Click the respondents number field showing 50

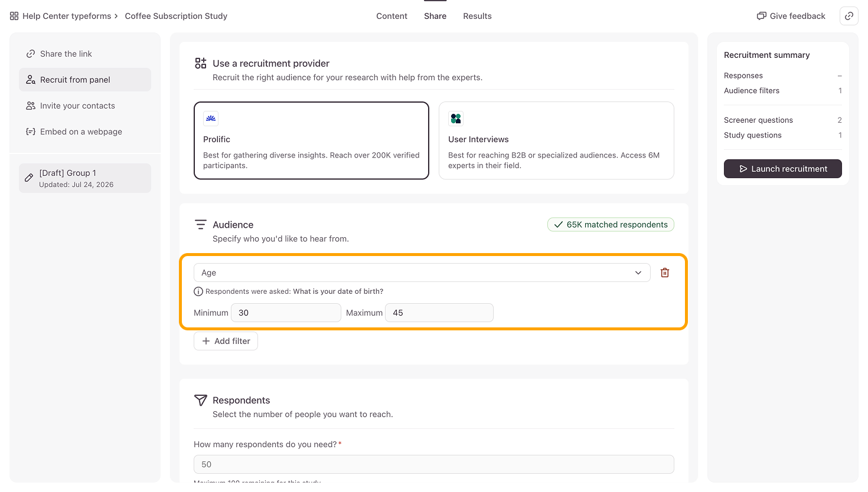coord(434,464)
